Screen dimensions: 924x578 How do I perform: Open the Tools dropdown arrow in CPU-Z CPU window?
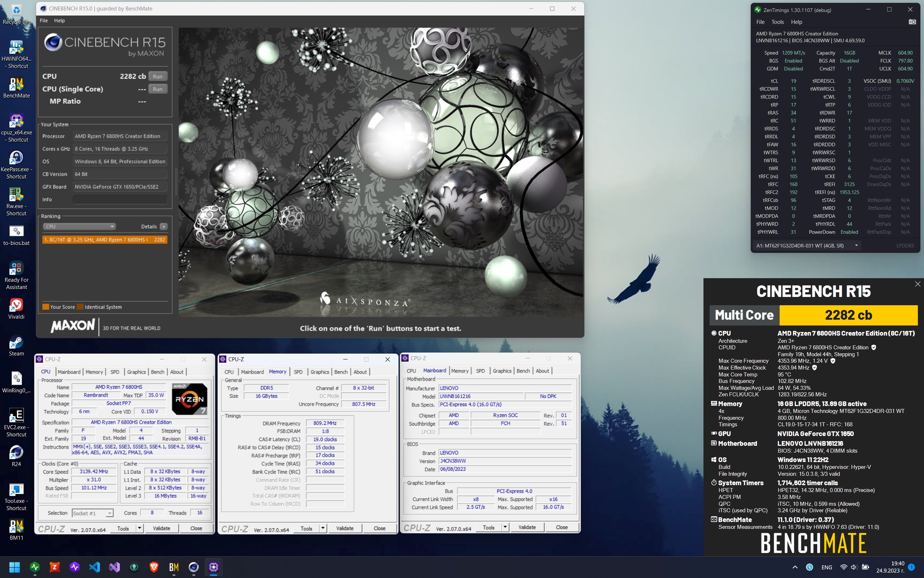(140, 528)
